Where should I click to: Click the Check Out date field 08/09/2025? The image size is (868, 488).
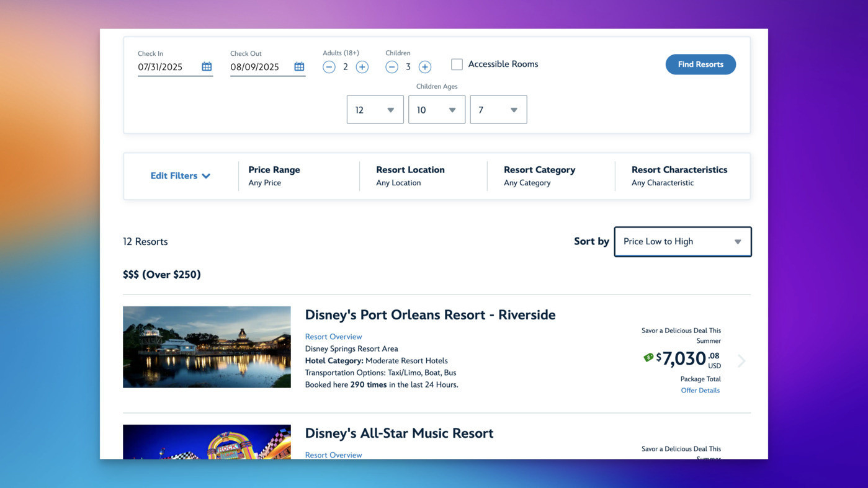pos(268,67)
